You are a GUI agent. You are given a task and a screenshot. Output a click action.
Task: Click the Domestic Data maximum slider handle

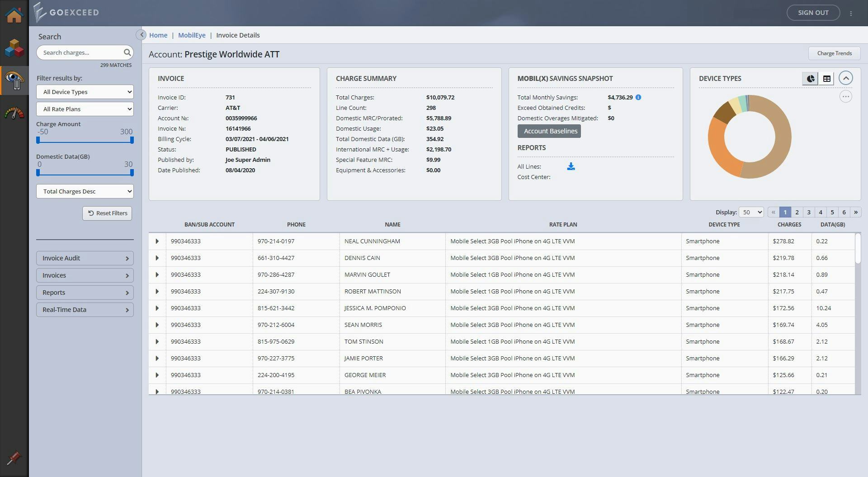click(x=132, y=173)
